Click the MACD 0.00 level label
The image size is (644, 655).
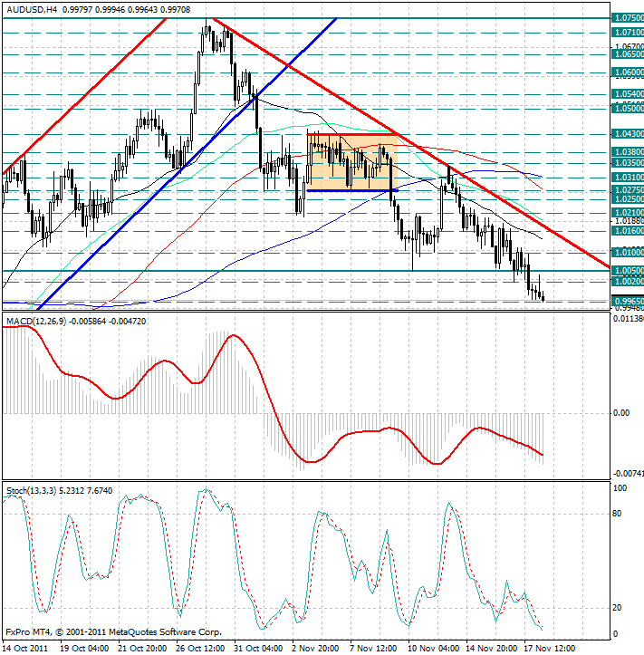coord(620,413)
